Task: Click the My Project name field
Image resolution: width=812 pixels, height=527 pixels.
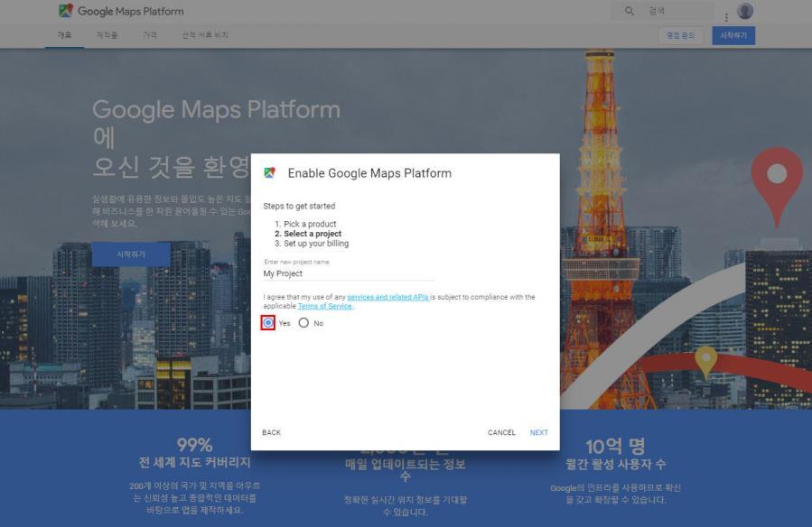Action: [x=348, y=273]
